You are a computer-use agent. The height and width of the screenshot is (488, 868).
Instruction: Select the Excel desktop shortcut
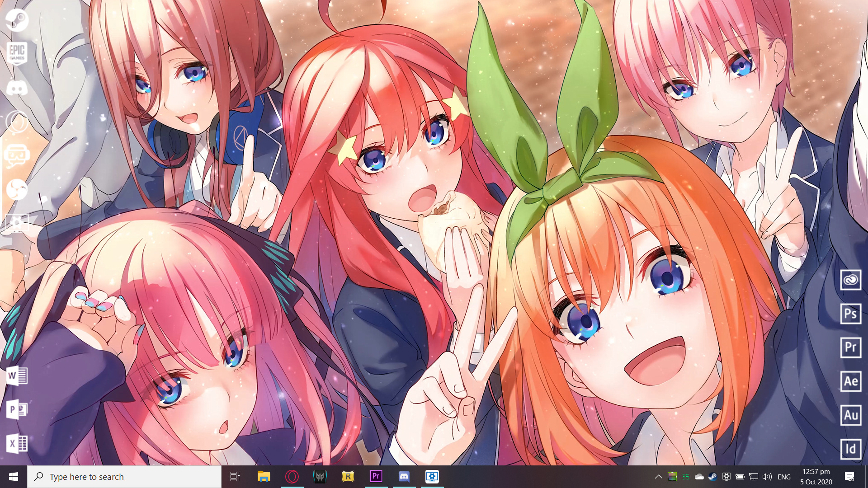17,443
